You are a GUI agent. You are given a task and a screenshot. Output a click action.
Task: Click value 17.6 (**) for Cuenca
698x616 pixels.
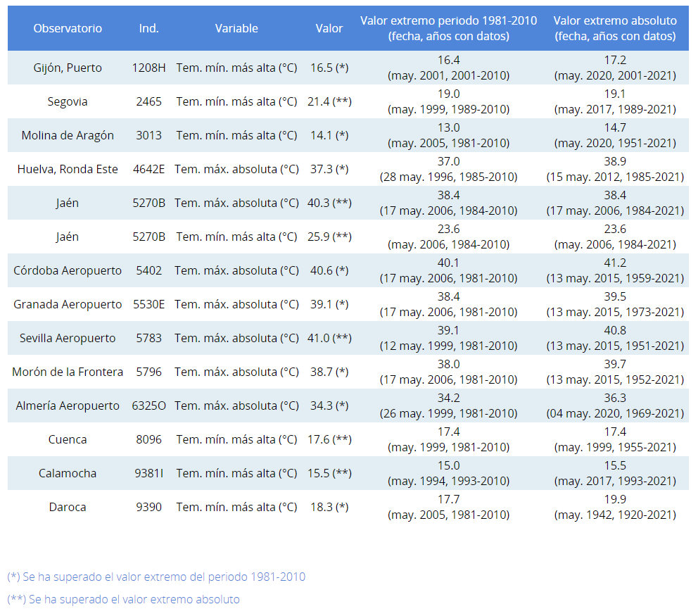click(x=329, y=440)
